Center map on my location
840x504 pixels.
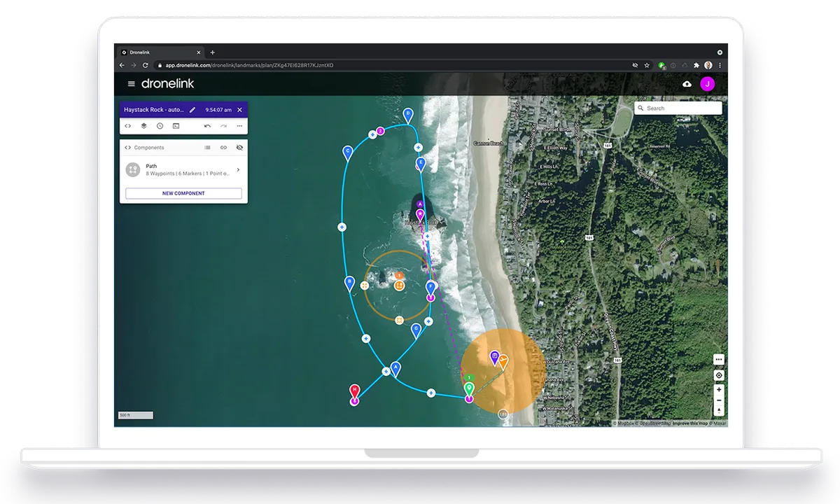pos(719,375)
